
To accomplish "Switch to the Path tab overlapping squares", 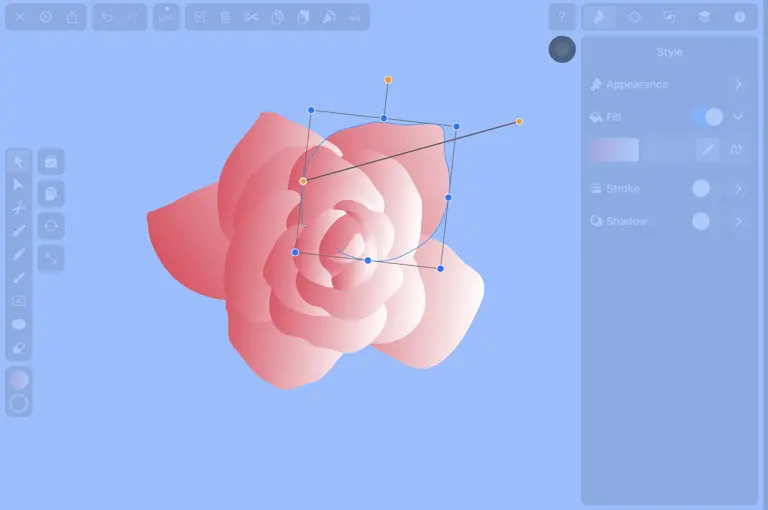I will 669,17.
